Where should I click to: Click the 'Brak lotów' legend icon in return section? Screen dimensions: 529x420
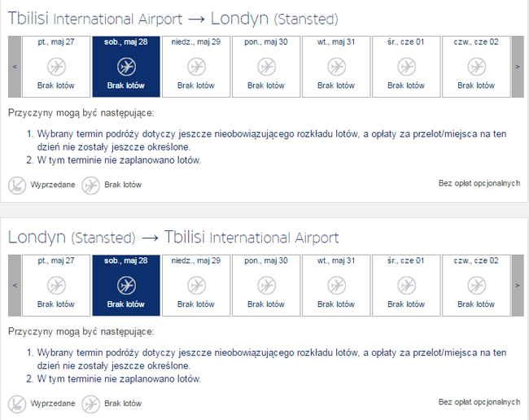coord(90,403)
